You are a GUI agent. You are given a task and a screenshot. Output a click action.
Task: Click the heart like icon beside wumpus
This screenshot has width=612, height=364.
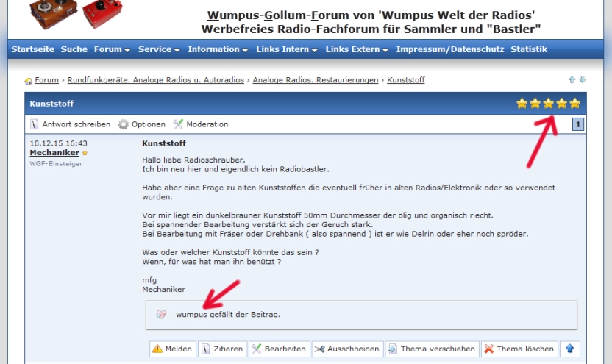click(162, 315)
